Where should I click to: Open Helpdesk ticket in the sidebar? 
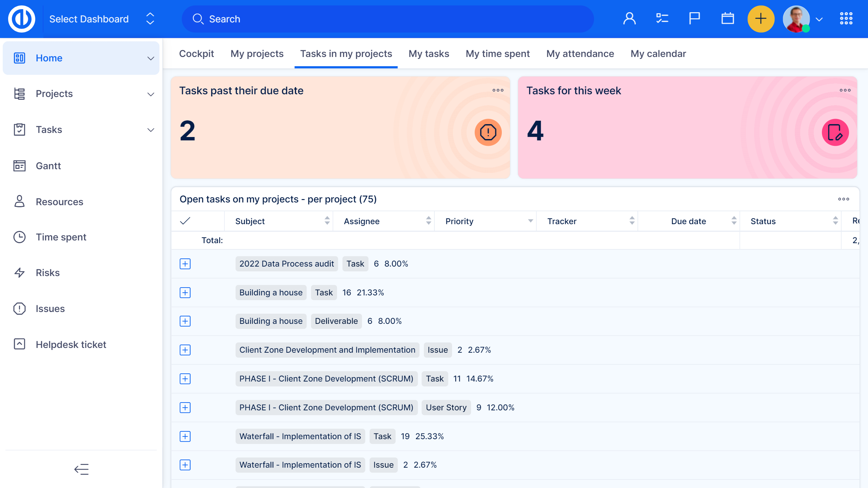71,345
